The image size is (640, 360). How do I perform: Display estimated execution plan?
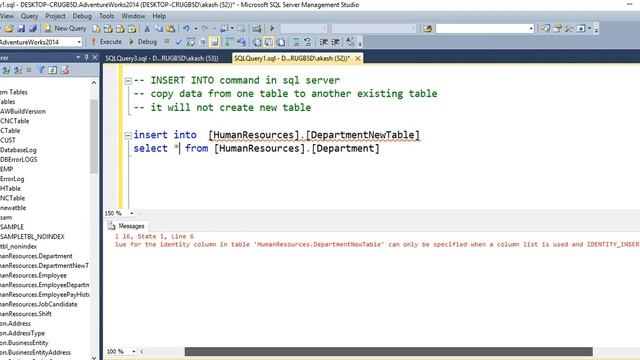click(x=191, y=42)
